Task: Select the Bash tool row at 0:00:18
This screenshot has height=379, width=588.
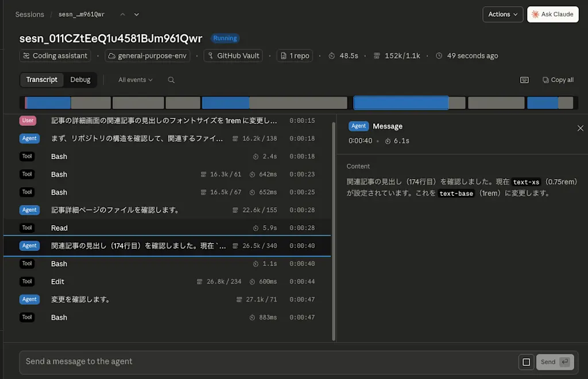Action: pos(167,156)
